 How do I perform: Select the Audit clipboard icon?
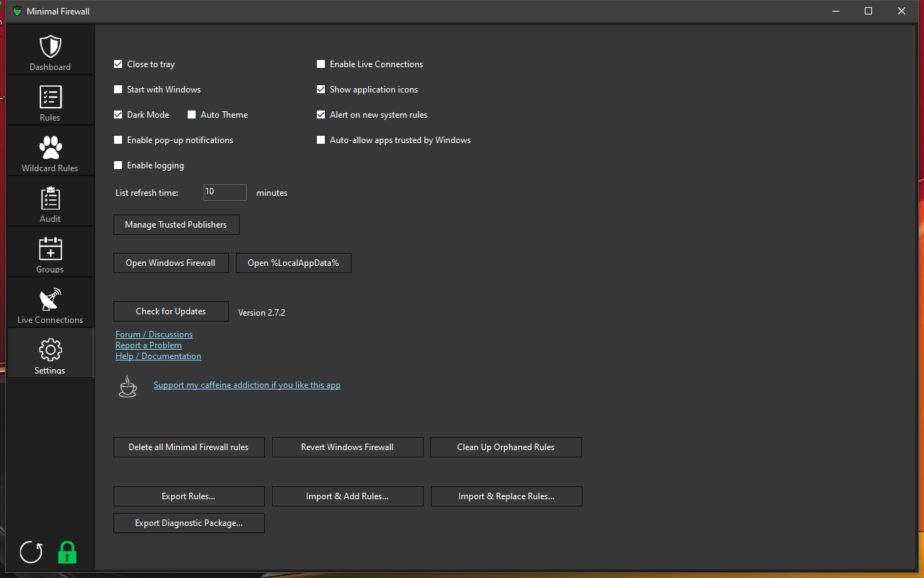tap(51, 199)
